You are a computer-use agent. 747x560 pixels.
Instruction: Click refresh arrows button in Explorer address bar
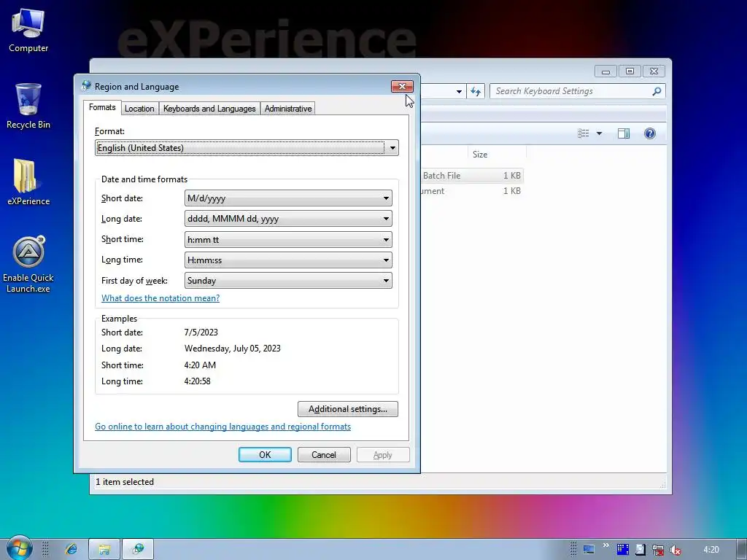[476, 91]
